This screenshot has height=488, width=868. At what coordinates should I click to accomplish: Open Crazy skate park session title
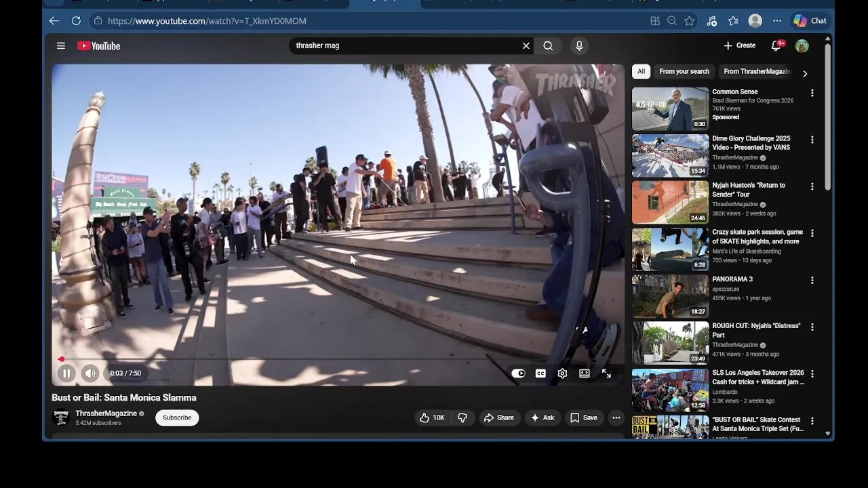757,237
